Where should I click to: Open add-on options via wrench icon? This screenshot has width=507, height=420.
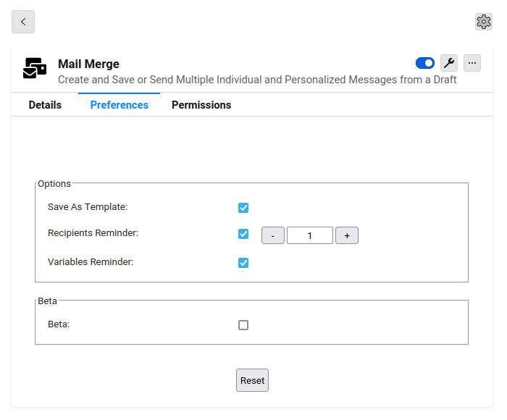[449, 63]
